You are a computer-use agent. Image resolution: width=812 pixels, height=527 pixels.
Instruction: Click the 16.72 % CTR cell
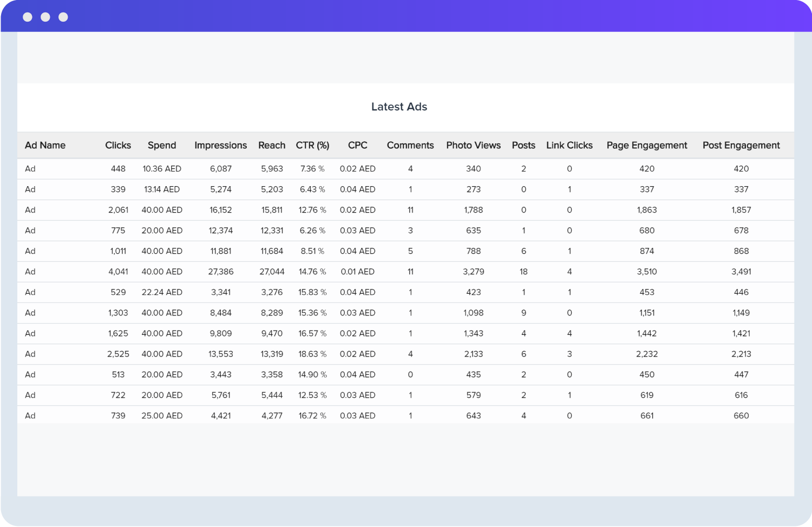[x=312, y=416]
